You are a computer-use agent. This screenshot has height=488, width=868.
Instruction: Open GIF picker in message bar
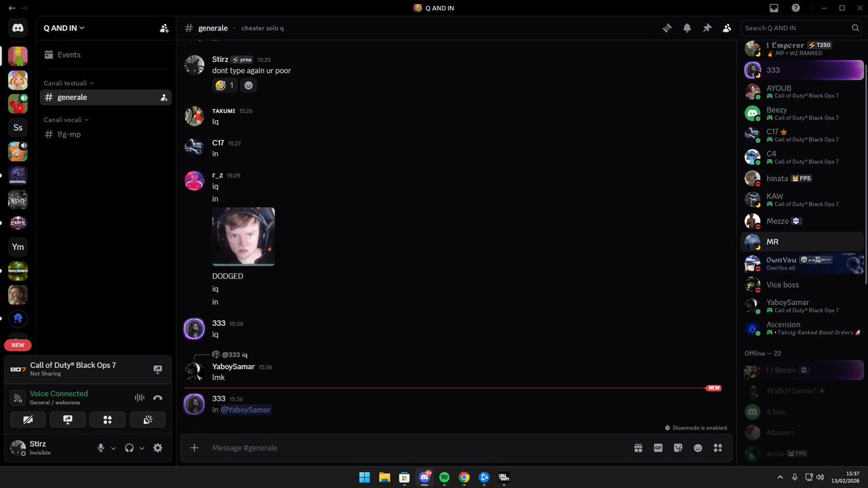click(658, 448)
